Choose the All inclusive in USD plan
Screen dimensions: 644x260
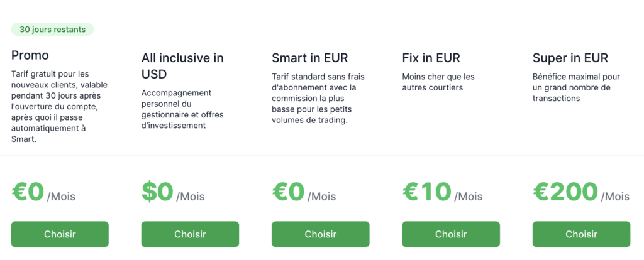[190, 234]
